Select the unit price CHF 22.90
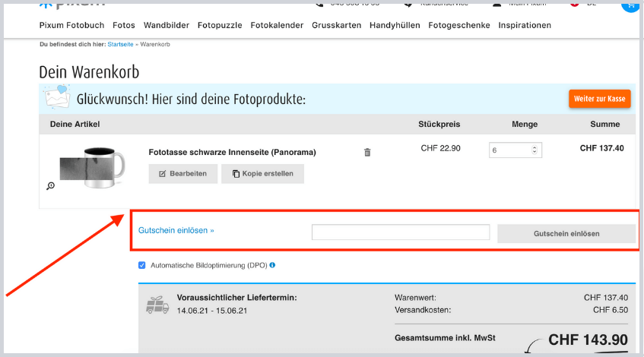This screenshot has height=357, width=644. pos(440,148)
